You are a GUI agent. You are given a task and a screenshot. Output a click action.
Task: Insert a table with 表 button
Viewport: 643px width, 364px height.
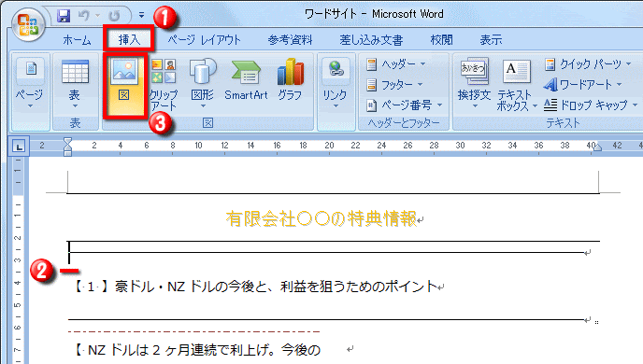click(75, 84)
